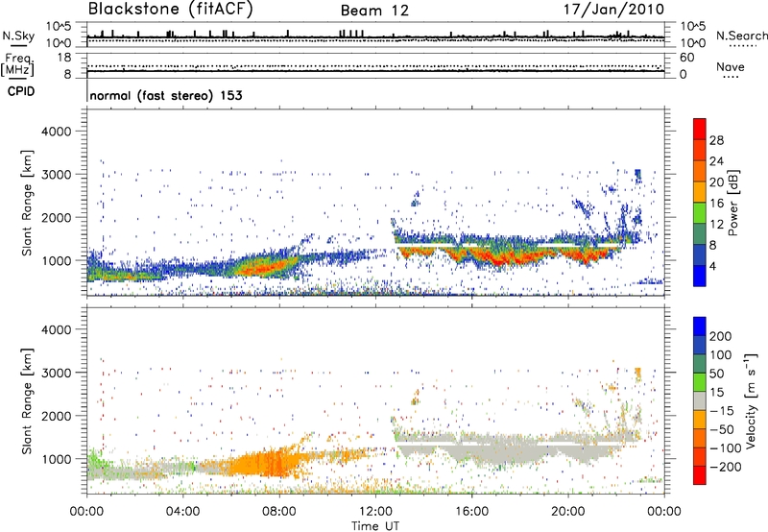Pick the bright blue Power segment below 4
The width and height of the screenshot is (768, 532).
tap(700, 276)
